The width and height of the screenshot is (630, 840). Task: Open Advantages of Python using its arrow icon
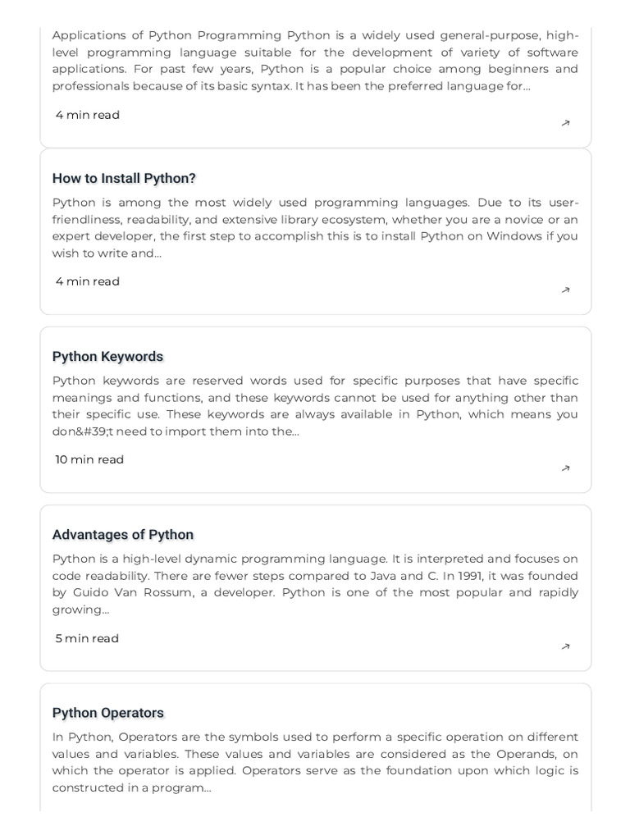point(565,646)
